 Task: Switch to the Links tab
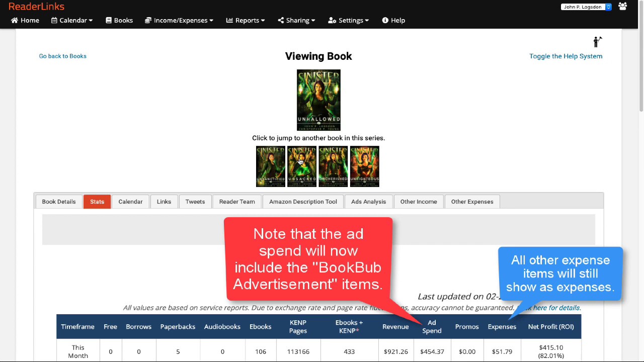click(x=164, y=202)
